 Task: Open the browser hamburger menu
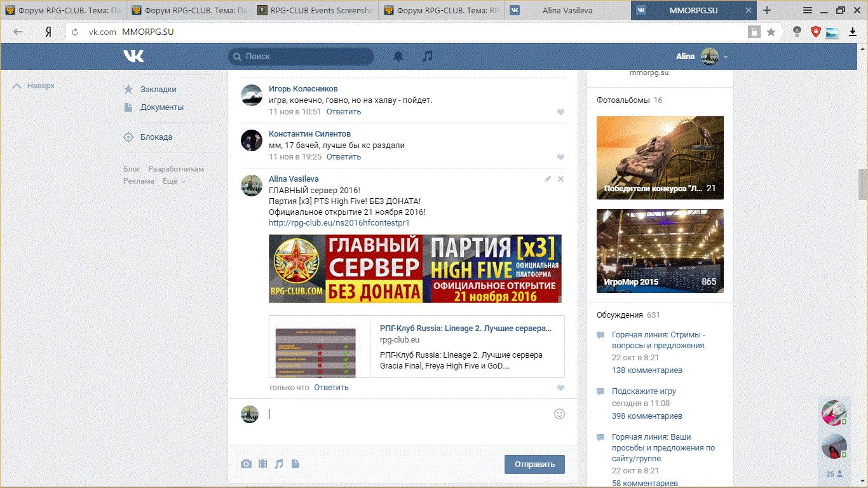(x=808, y=10)
